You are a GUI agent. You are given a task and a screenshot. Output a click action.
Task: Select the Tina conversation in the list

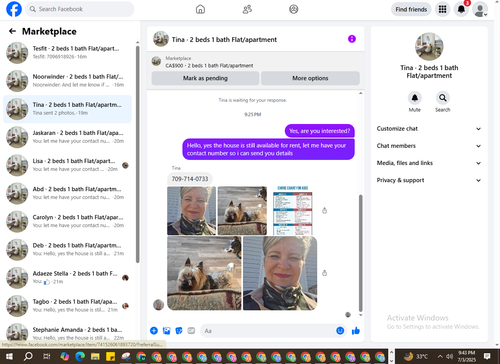tap(68, 109)
